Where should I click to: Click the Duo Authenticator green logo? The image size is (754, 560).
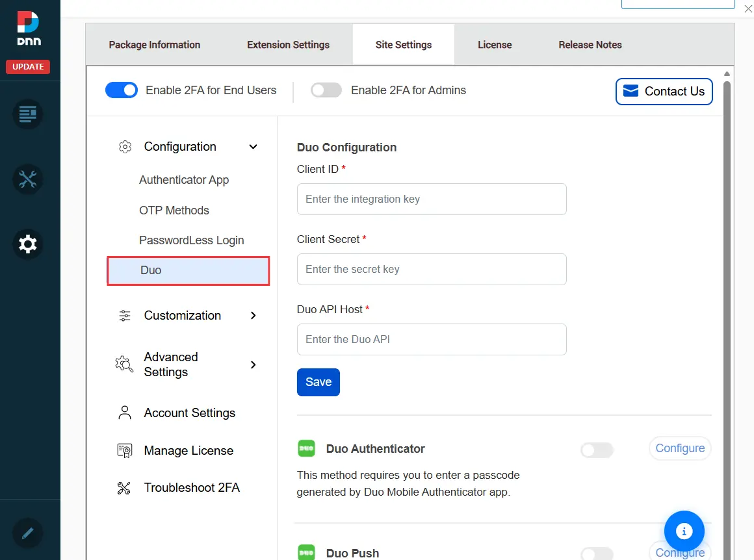coord(306,448)
